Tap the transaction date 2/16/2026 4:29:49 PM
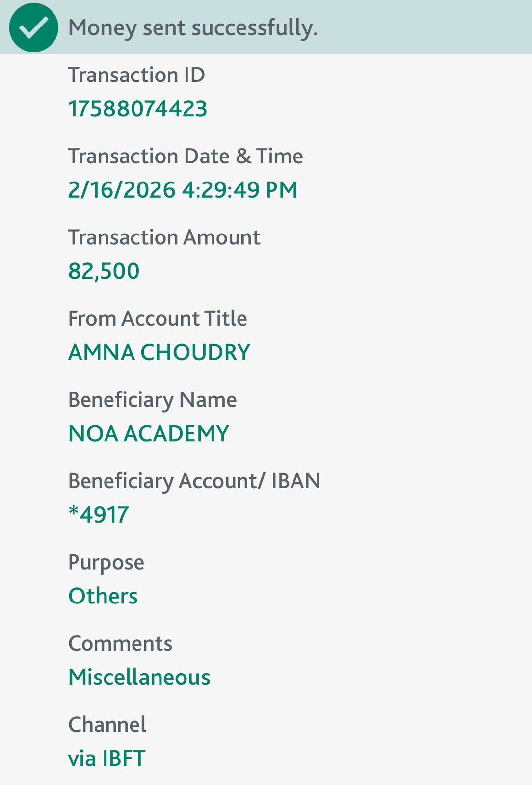This screenshot has height=785, width=532. [183, 190]
